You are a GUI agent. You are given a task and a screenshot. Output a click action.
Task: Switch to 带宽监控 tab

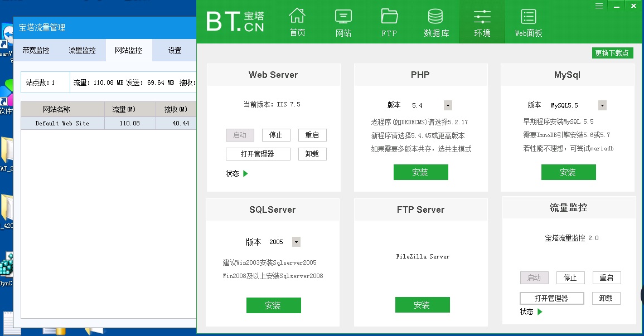36,51
